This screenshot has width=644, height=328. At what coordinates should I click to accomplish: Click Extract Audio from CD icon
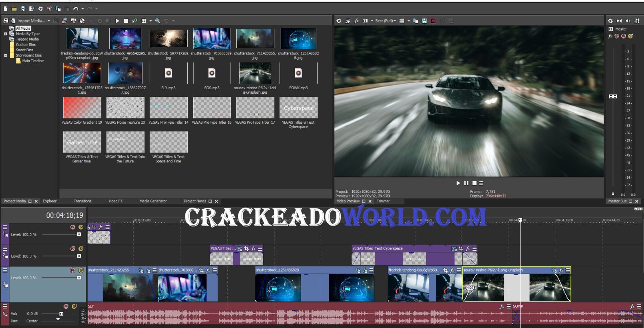click(x=82, y=21)
